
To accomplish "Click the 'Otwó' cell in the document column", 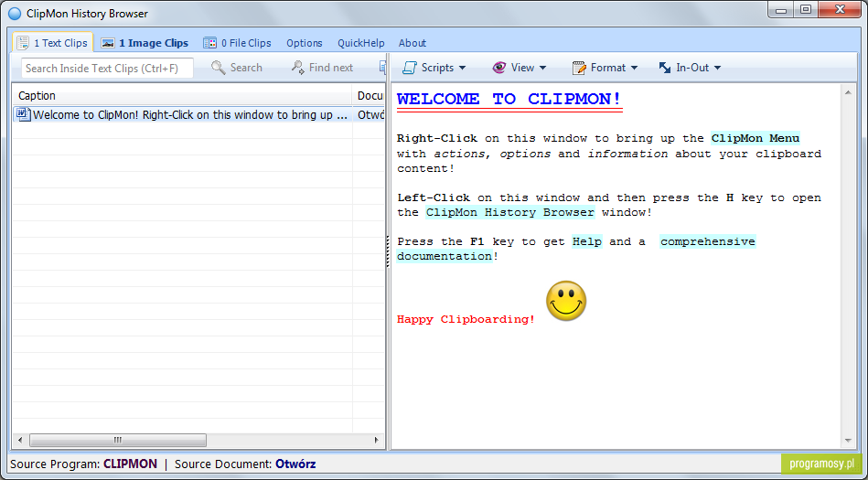I will (x=370, y=114).
